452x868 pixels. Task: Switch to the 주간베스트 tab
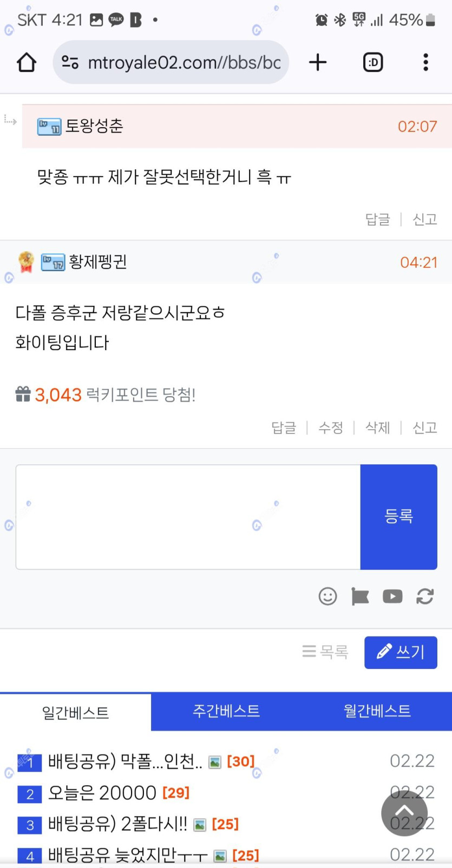[226, 711]
